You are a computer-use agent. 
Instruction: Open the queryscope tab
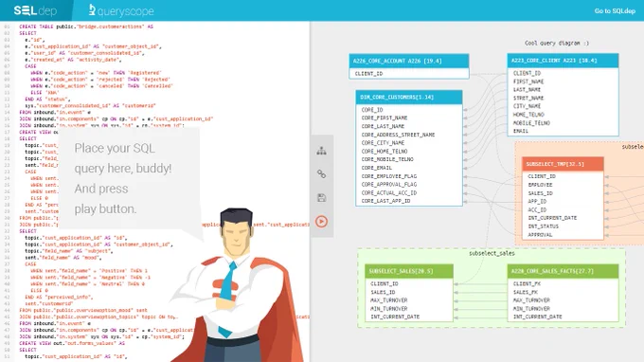(121, 10)
